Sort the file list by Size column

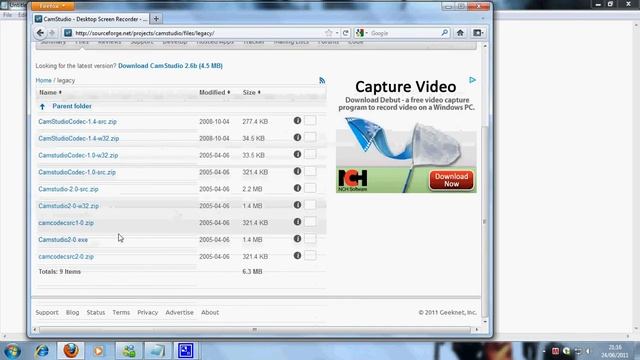pos(251,92)
